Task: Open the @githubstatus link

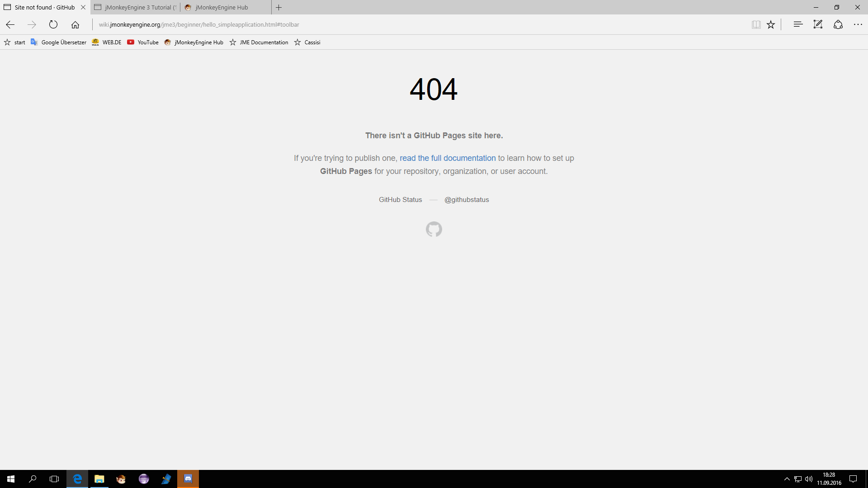Action: point(467,199)
